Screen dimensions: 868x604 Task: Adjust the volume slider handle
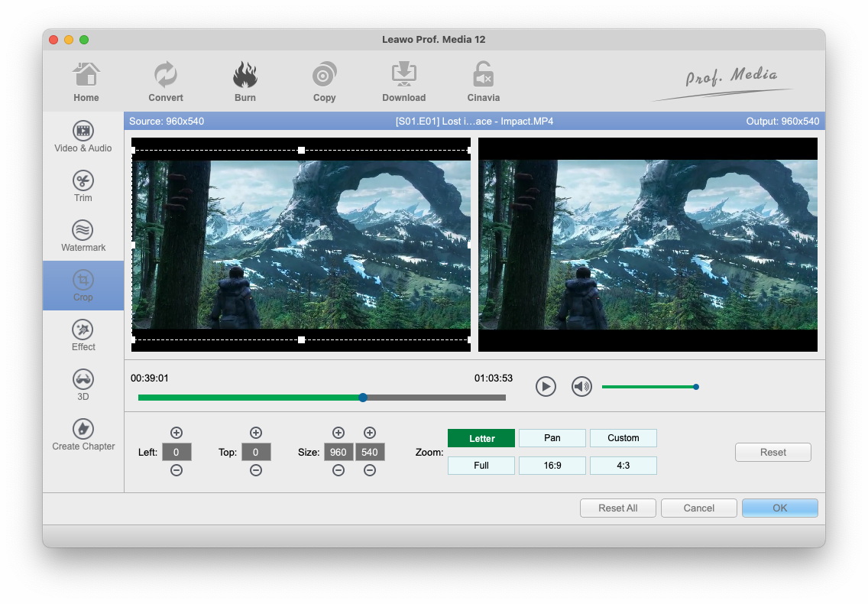(x=696, y=387)
